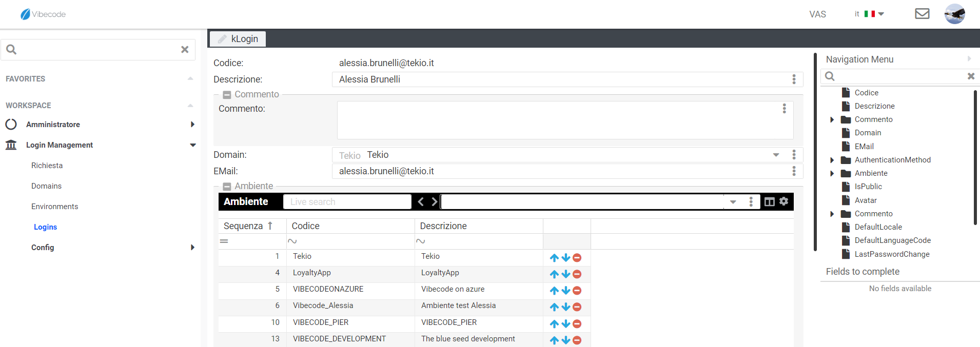The image size is (980, 347).
Task: Open the Environments link in the sidebar
Action: pyautogui.click(x=54, y=207)
